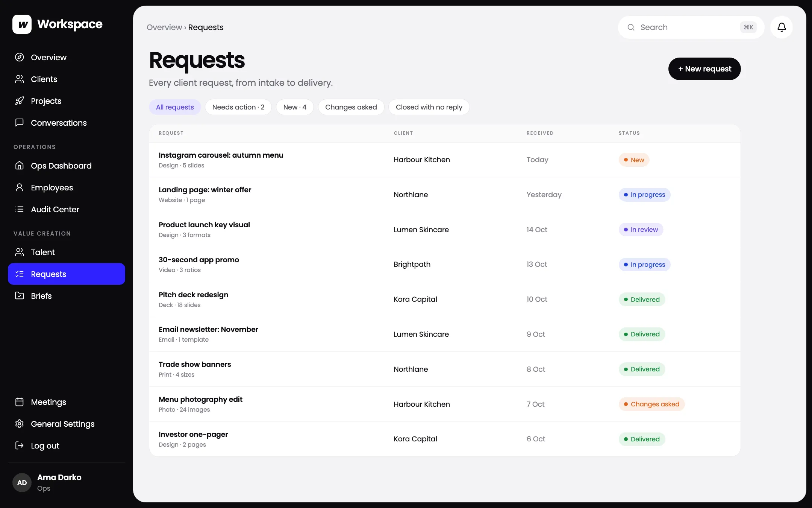The width and height of the screenshot is (812, 508).
Task: Open 30-second app promo request
Action: pos(445,265)
